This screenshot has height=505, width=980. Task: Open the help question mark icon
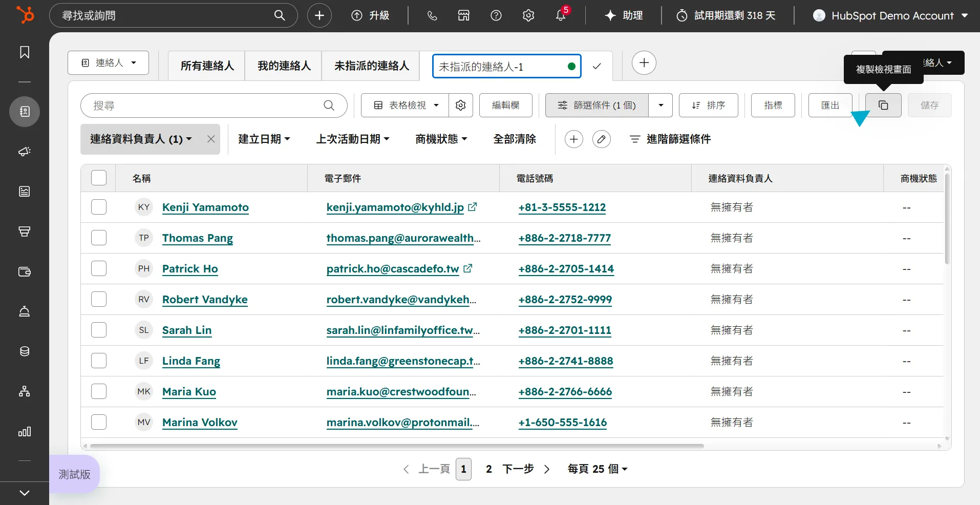point(496,15)
